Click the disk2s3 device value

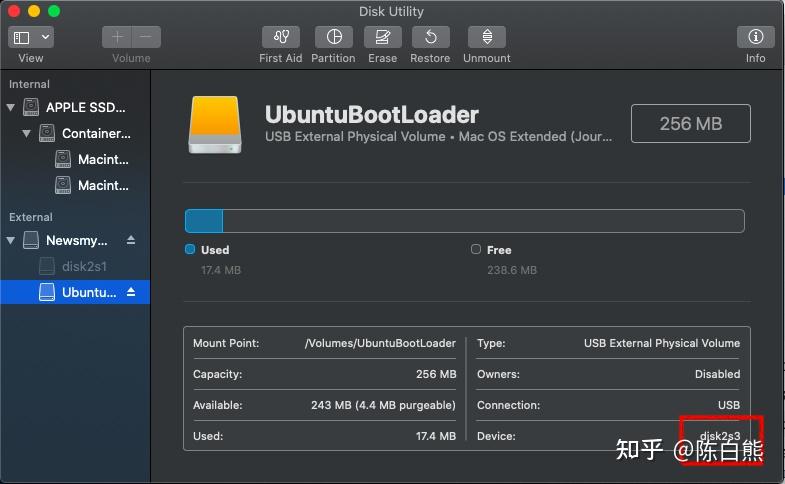tap(720, 436)
